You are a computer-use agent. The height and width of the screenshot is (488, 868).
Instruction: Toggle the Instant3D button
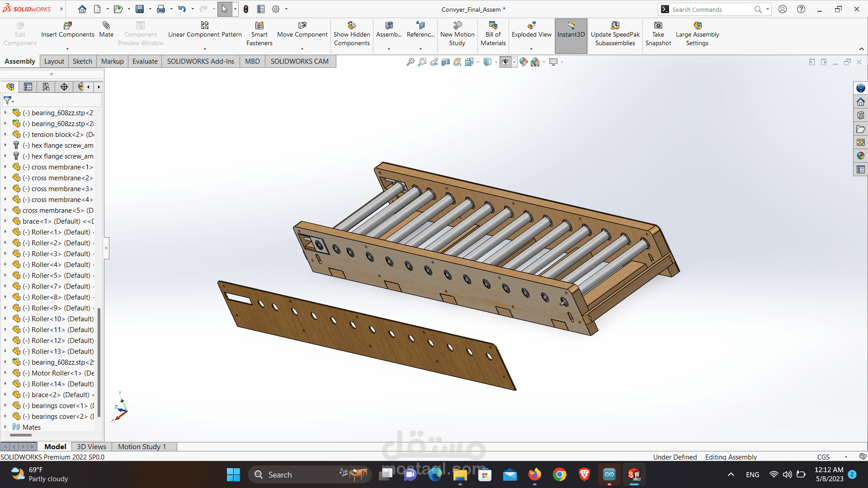571,34
